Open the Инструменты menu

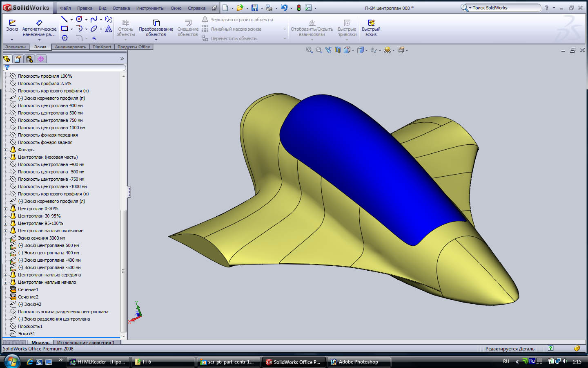[150, 8]
